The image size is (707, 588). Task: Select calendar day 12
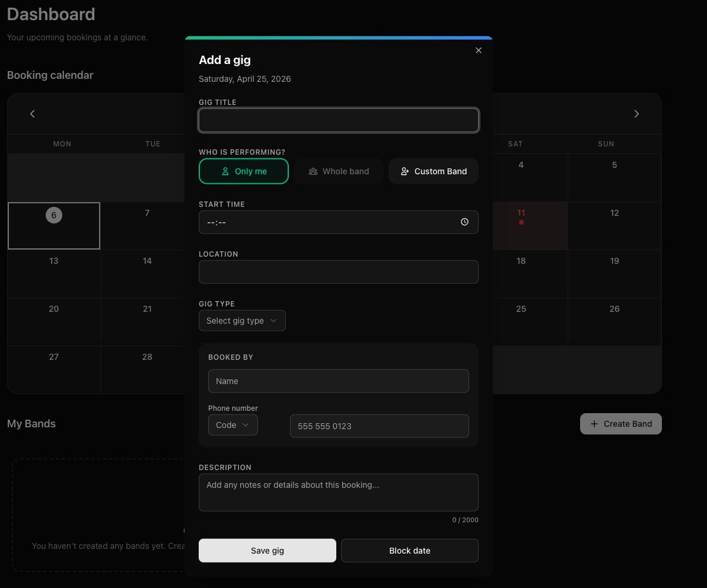pos(614,226)
